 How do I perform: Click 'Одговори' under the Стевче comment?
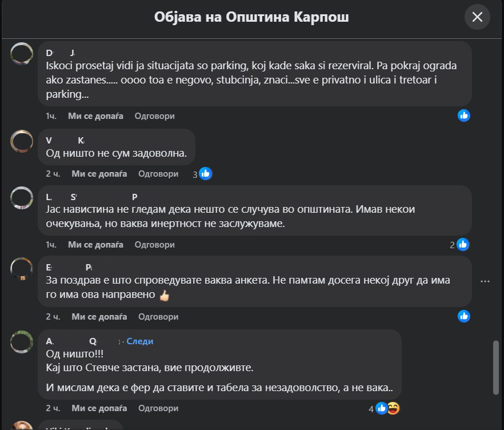(158, 408)
